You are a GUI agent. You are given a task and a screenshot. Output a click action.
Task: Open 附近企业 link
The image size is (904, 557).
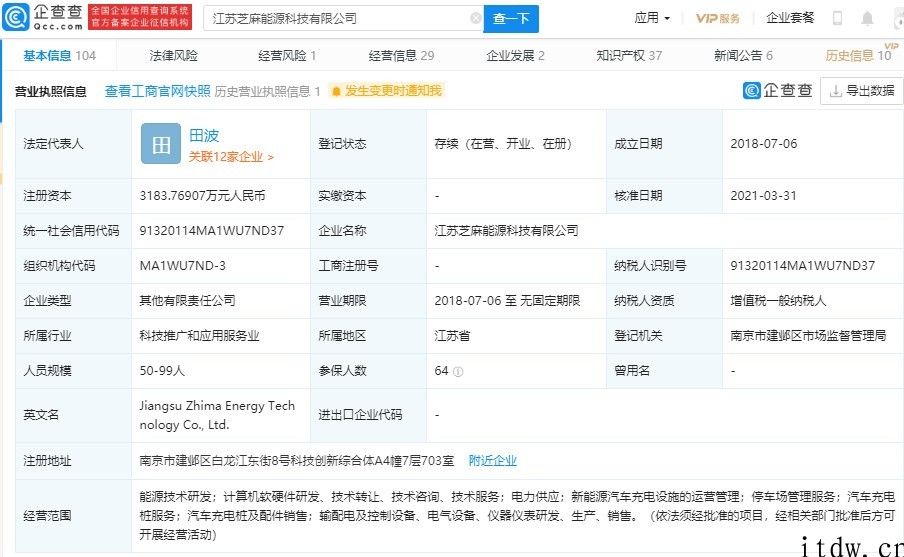pos(492,461)
